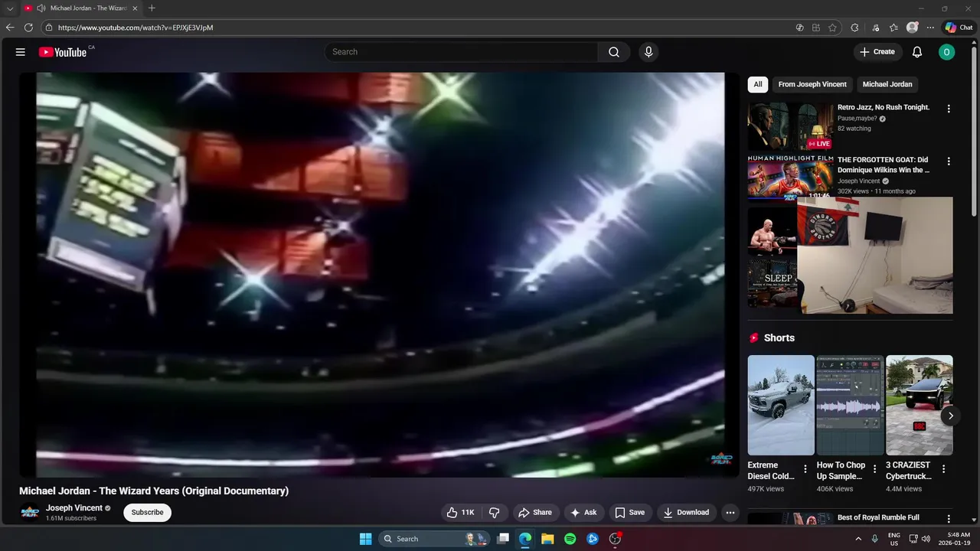The image size is (980, 551).
Task: Like the video with thumbs up
Action: pyautogui.click(x=460, y=513)
